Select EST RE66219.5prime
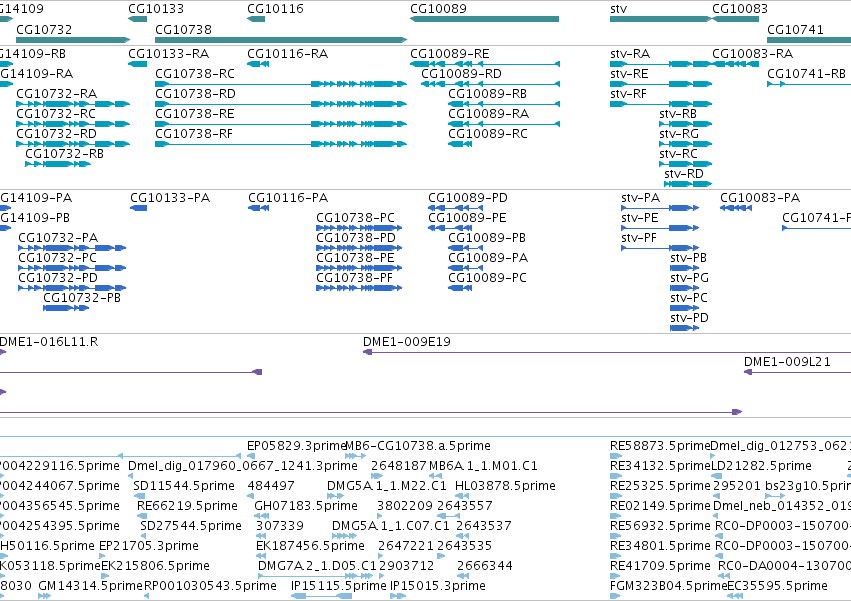Viewport: 851px width, 601px height. point(142,516)
